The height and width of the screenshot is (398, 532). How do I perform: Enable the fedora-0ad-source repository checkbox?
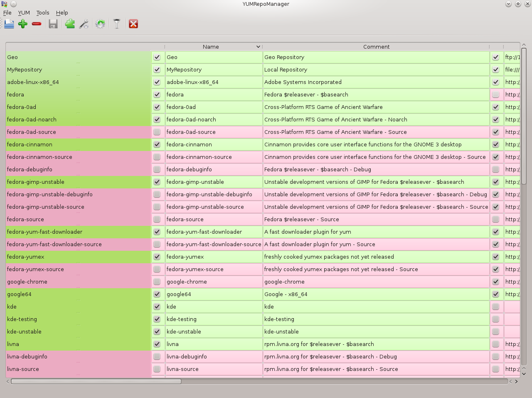[x=157, y=132]
